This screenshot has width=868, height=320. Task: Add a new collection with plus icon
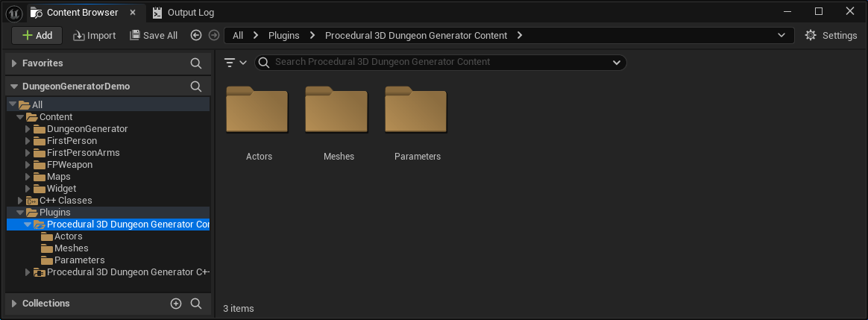[x=176, y=304]
